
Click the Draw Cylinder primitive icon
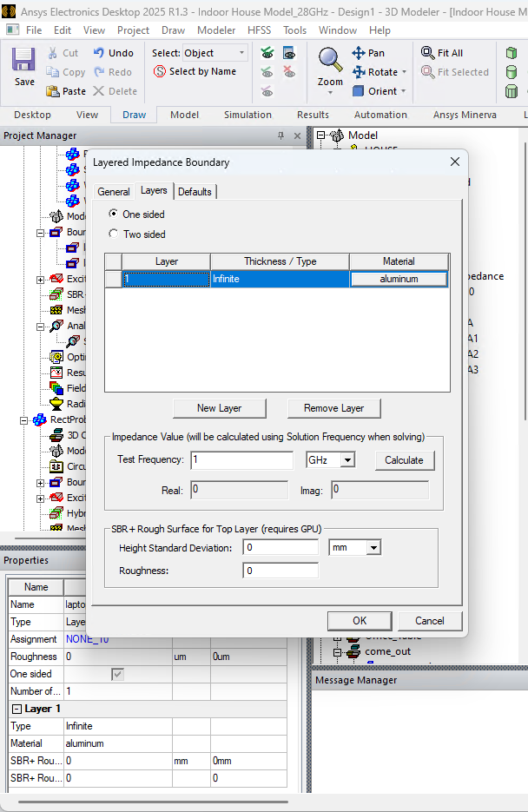click(511, 72)
